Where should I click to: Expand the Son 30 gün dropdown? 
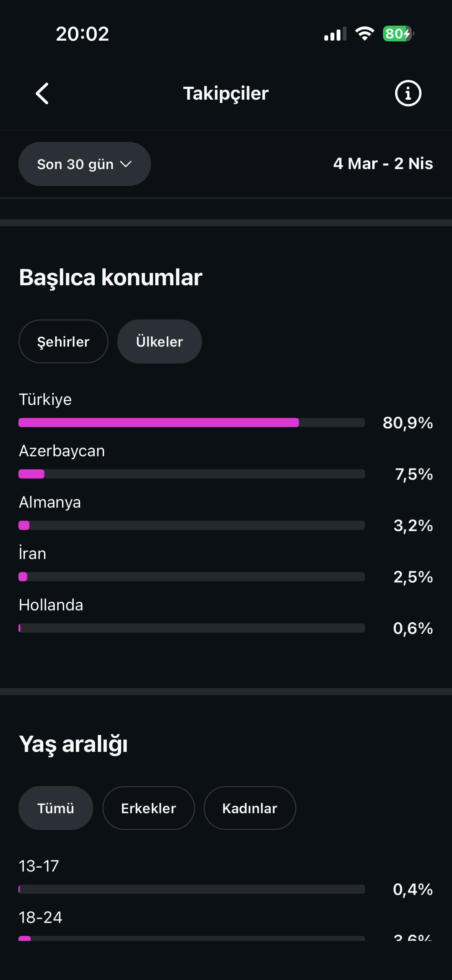tap(85, 164)
